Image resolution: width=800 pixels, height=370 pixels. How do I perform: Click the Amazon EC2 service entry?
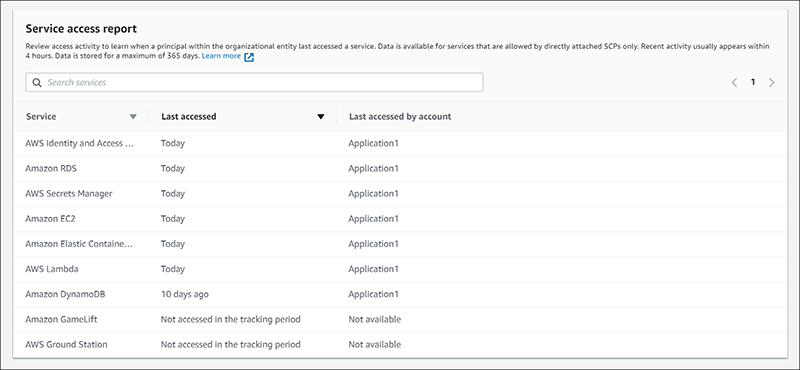(51, 218)
